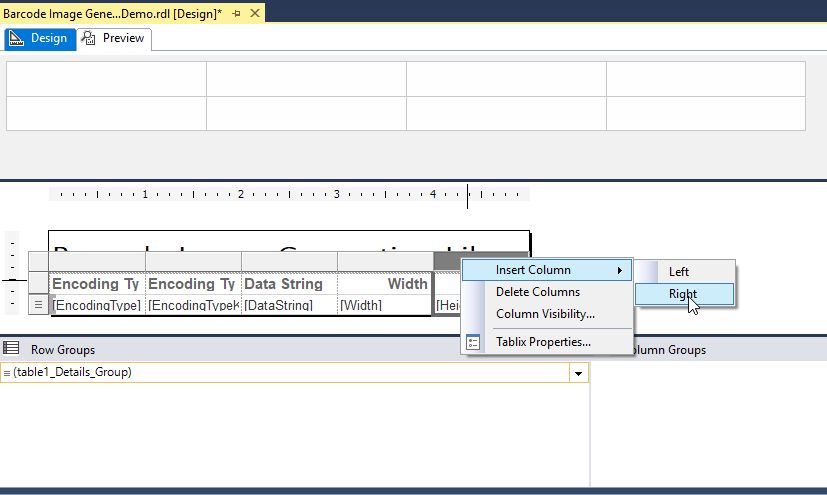Select the column handle above Width

[385, 261]
